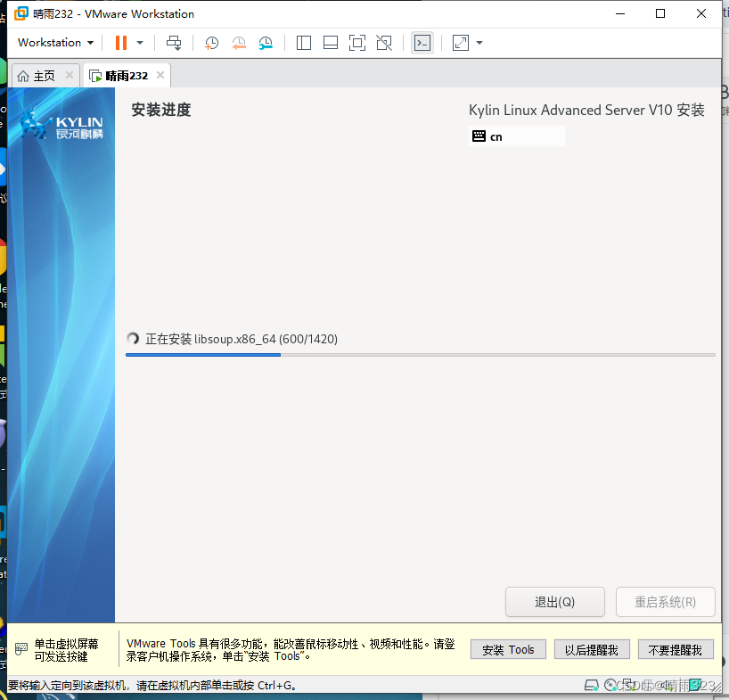Screen dimensions: 729x700
Task: Click the 重启系统(R) button
Action: pos(665,602)
